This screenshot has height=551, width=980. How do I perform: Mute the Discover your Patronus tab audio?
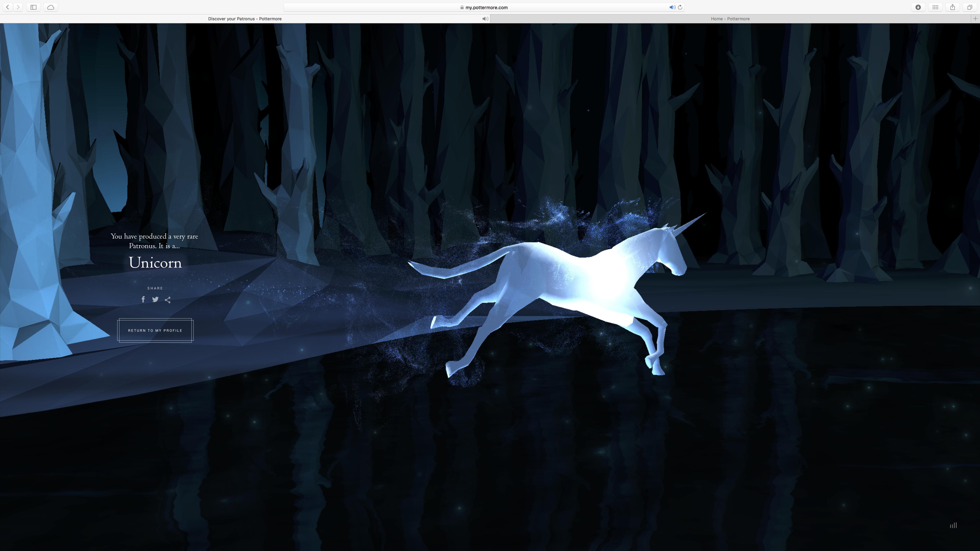[485, 19]
